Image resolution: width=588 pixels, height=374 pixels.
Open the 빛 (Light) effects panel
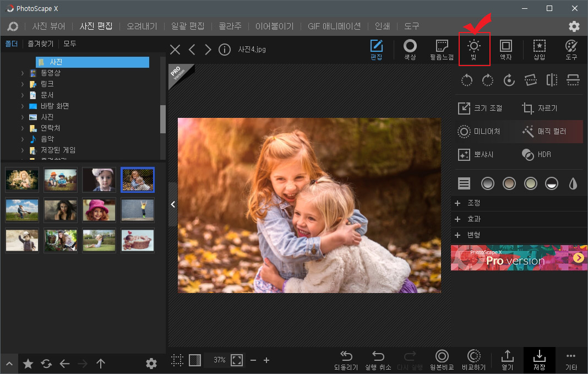pos(474,50)
